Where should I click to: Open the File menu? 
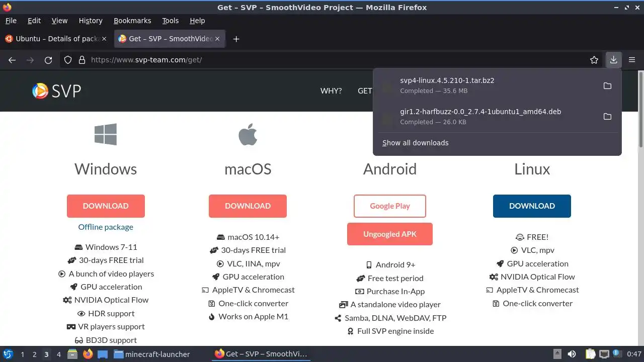pos(11,21)
